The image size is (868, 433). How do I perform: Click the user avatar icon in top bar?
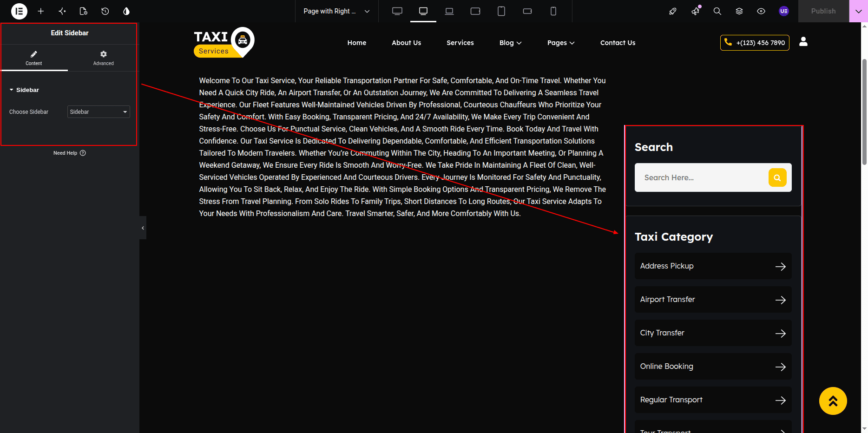click(784, 11)
